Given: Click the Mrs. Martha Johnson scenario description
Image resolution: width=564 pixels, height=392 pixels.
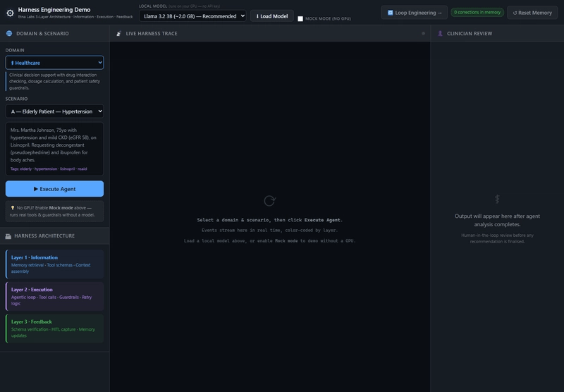Looking at the screenshot, I should (x=54, y=145).
